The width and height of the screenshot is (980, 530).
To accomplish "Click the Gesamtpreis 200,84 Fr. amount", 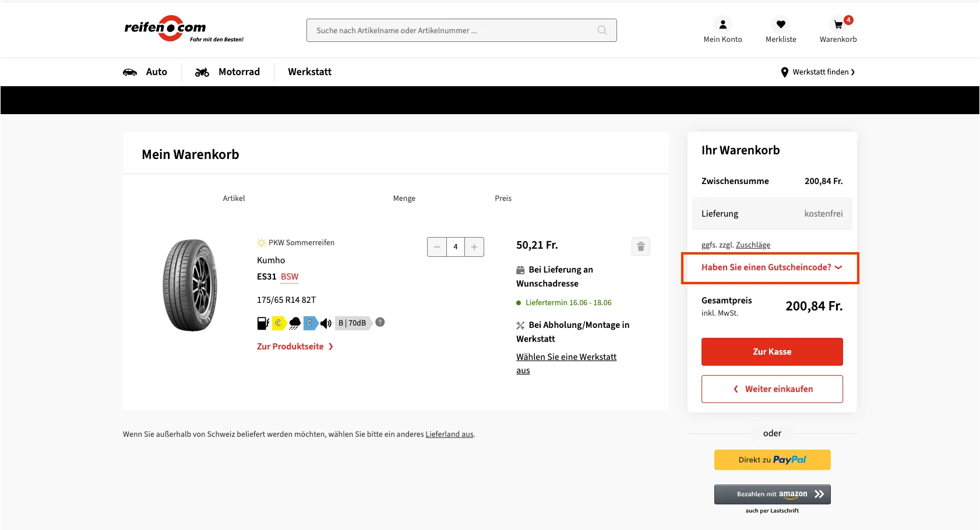I will pyautogui.click(x=814, y=306).
